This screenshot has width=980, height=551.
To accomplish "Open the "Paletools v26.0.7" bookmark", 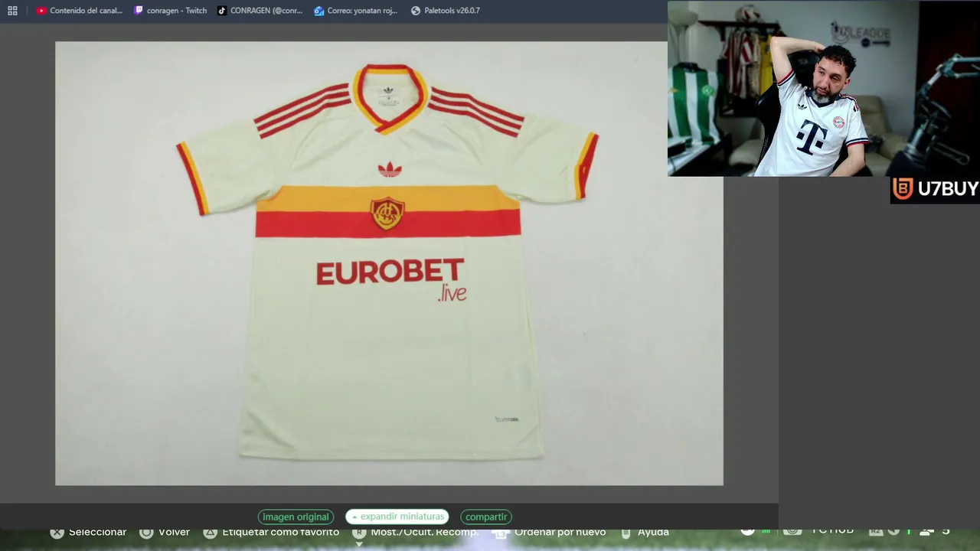I will tap(446, 11).
